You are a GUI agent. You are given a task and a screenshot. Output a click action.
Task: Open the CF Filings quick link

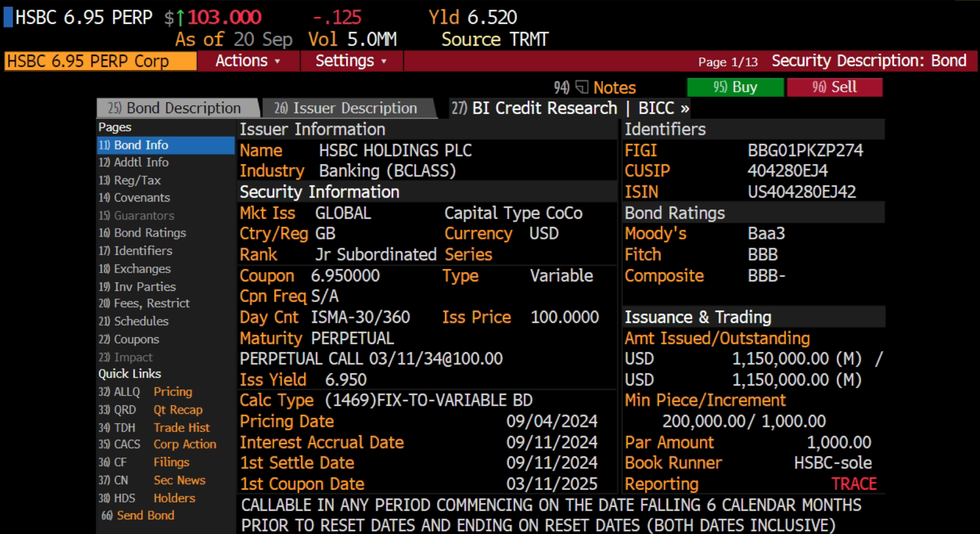pyautogui.click(x=144, y=462)
